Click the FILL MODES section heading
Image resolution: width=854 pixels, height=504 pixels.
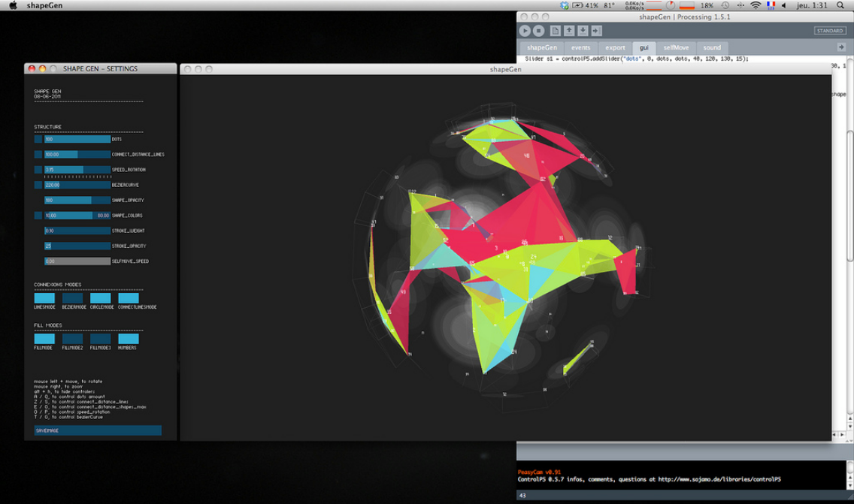click(x=48, y=325)
